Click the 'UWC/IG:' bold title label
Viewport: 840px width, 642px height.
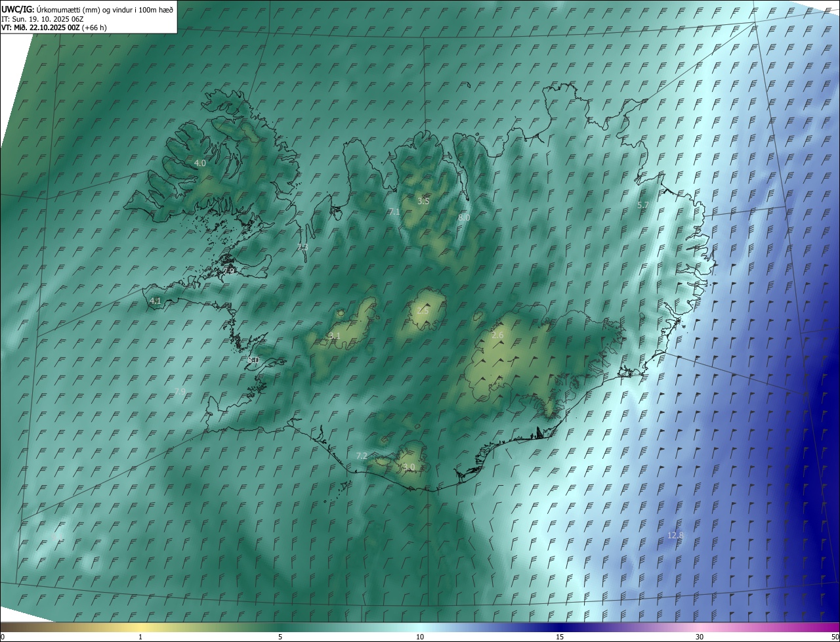pos(17,9)
